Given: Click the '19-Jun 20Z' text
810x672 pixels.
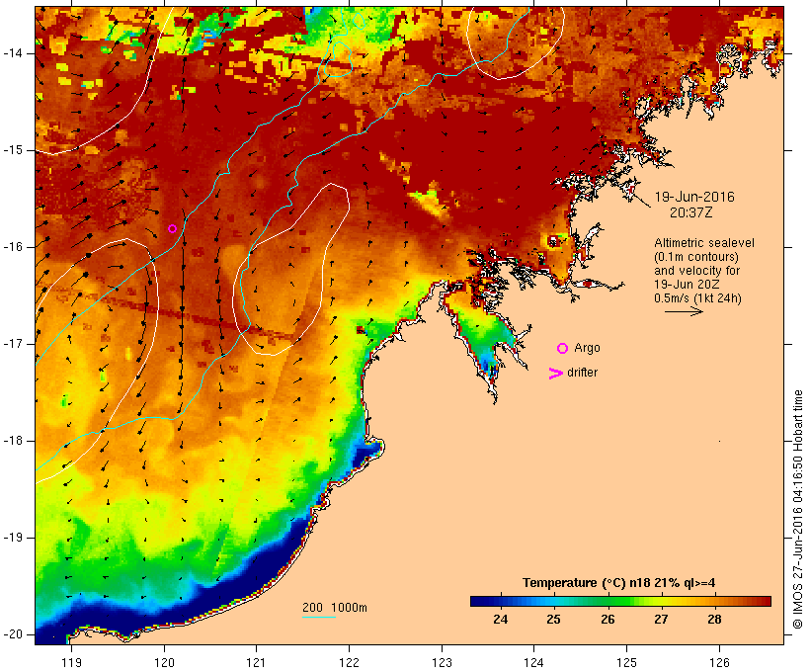Looking at the screenshot, I should [688, 285].
